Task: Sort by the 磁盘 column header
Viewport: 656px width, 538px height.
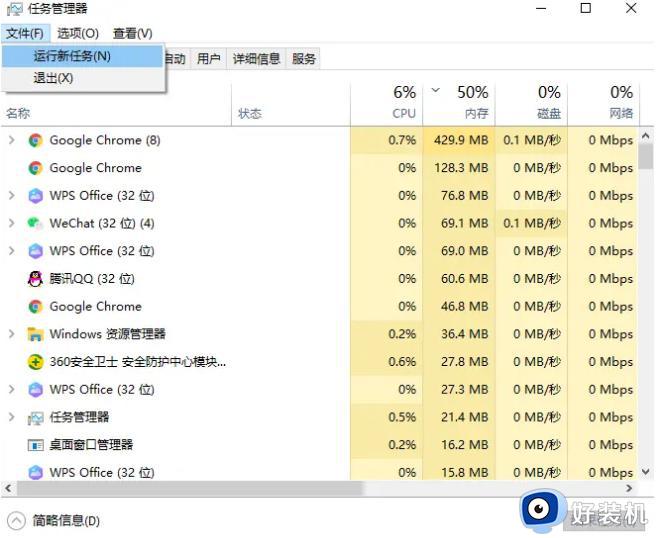Action: coord(531,104)
